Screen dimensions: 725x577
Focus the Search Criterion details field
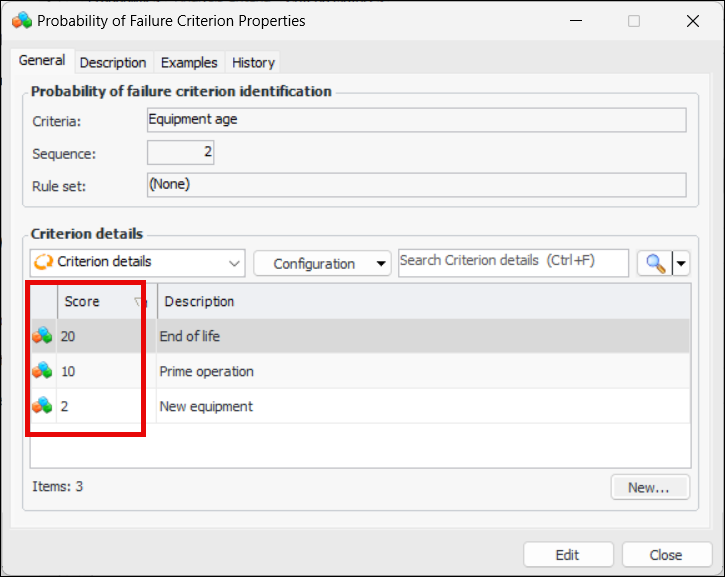click(513, 262)
